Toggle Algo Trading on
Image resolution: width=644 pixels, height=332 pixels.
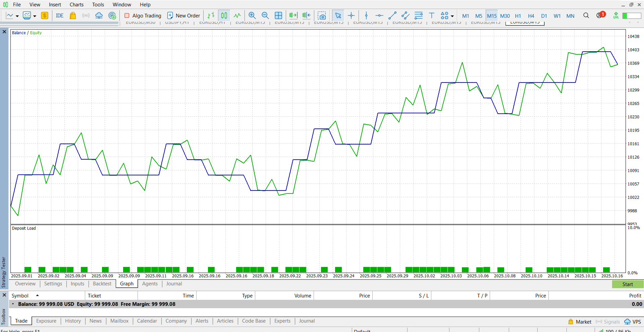point(143,15)
